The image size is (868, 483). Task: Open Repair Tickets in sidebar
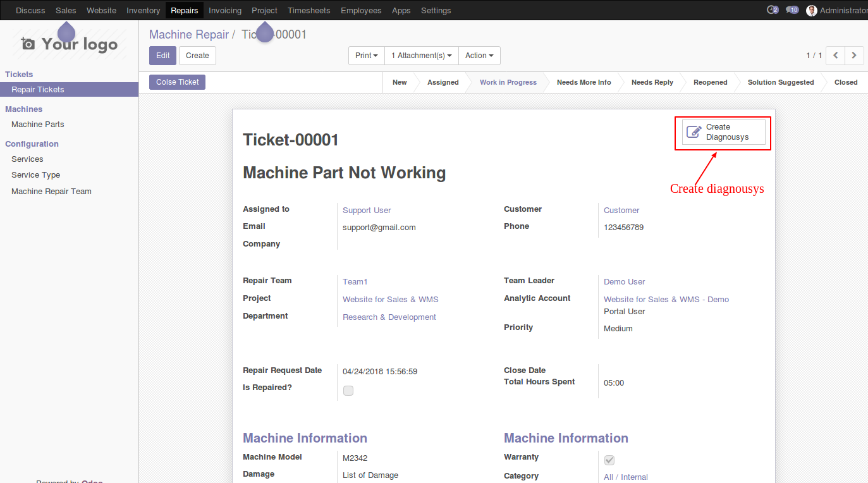pyautogui.click(x=69, y=90)
